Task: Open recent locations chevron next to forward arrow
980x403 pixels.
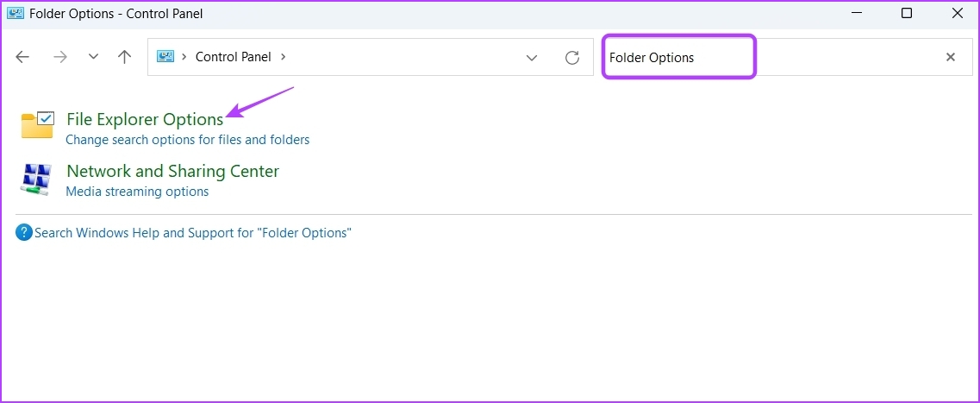Action: pos(94,57)
